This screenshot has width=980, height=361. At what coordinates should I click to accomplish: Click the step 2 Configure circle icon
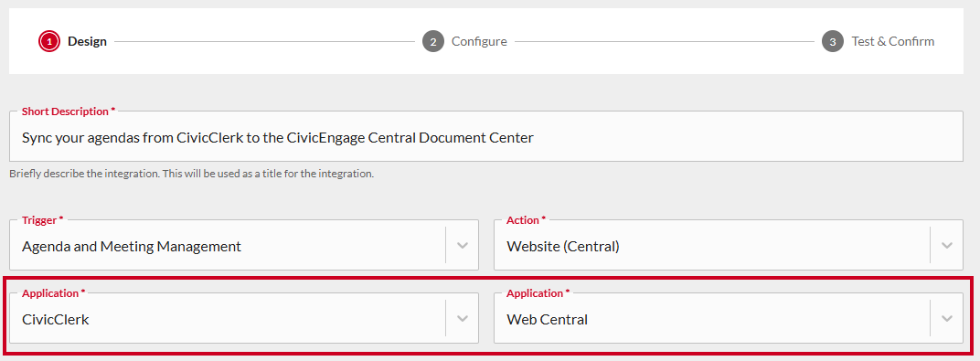[x=433, y=42]
